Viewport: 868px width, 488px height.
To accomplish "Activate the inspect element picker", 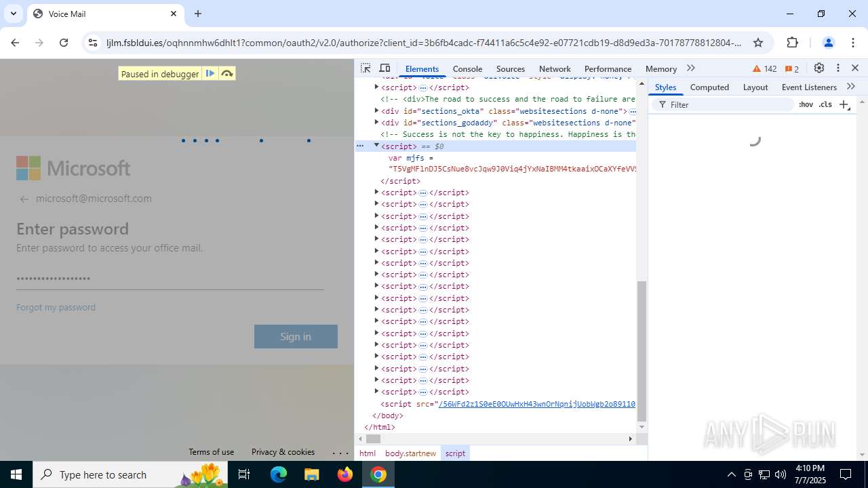I will tap(366, 68).
